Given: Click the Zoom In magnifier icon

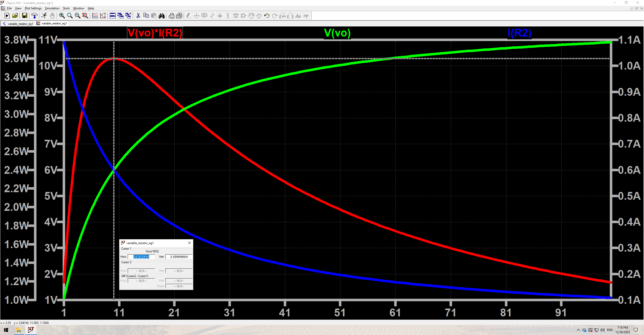Looking at the screenshot, I should point(62,16).
